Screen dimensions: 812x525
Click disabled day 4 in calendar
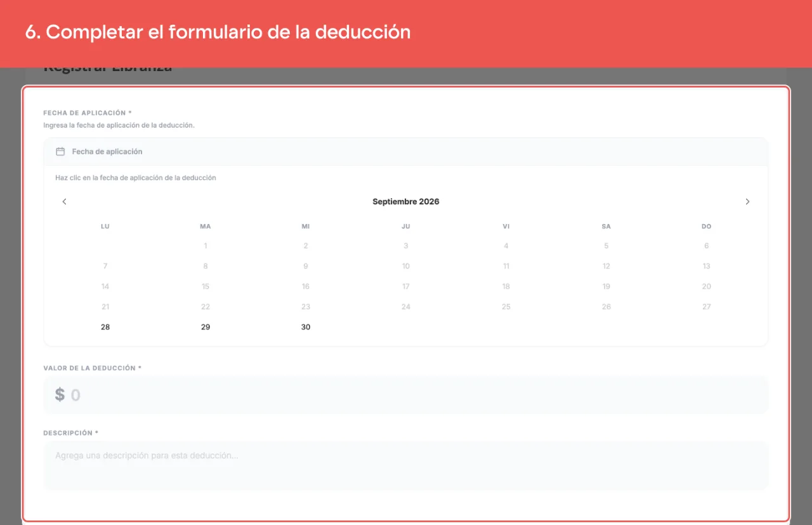coord(506,246)
